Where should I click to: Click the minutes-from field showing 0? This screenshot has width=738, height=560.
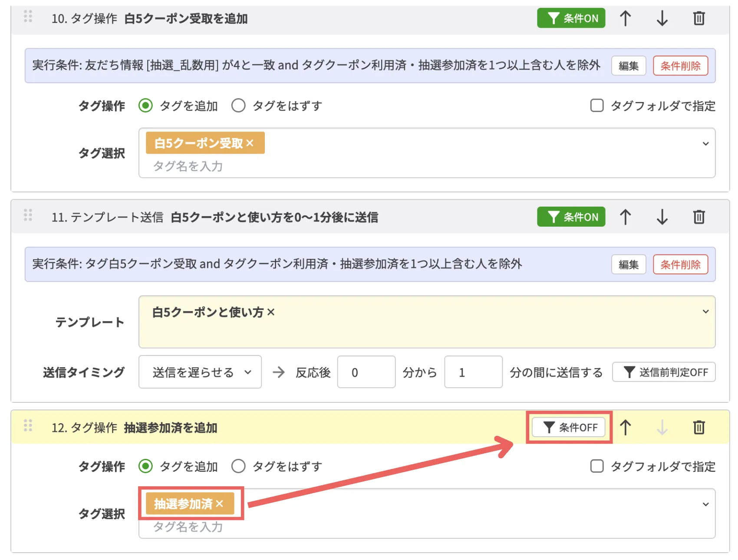(x=366, y=372)
